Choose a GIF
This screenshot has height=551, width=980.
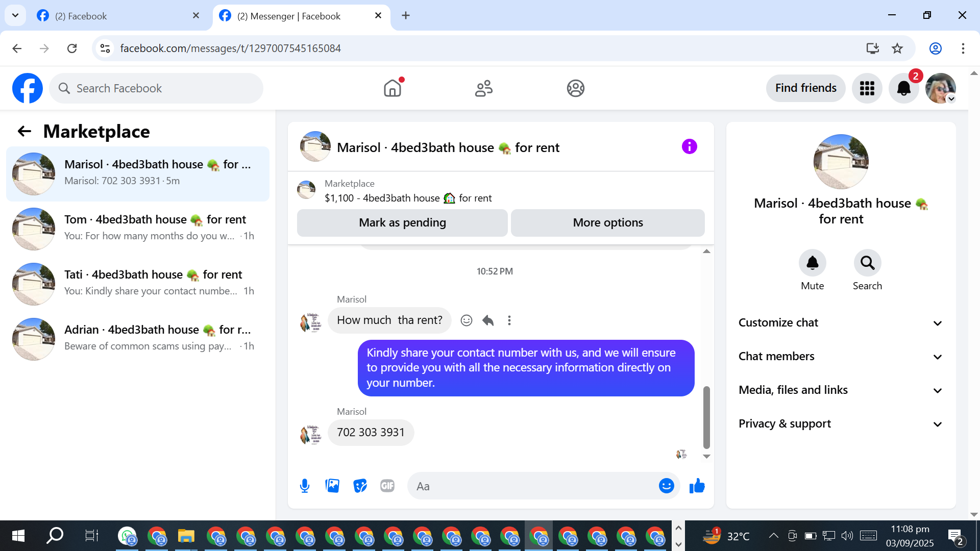[x=387, y=486]
